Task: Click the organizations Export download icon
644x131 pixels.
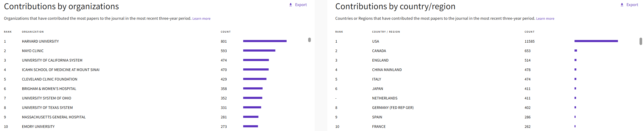Action: coord(291,5)
